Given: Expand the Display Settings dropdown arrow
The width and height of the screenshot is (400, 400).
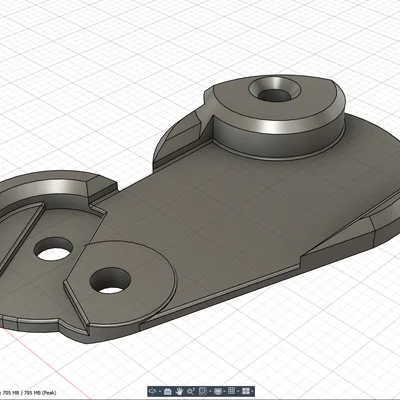Looking at the screenshot, I should [x=224, y=391].
